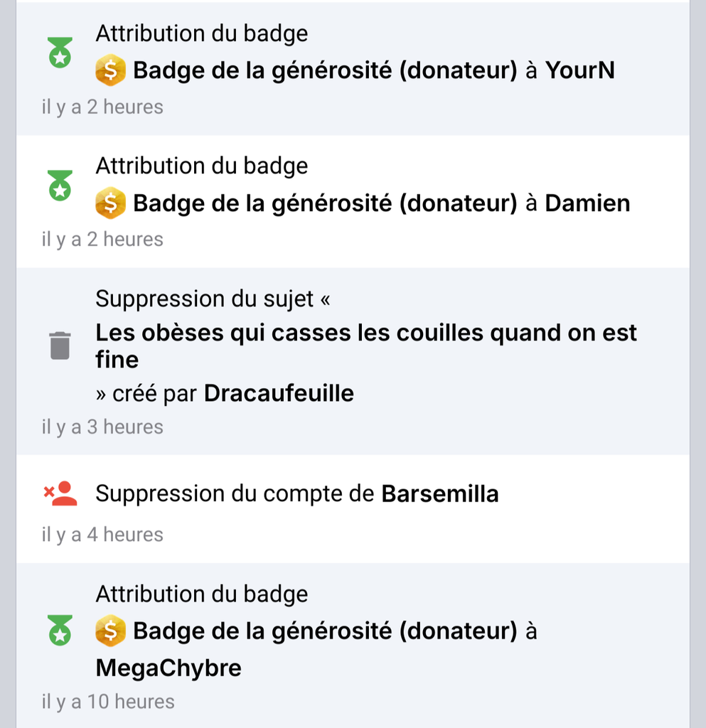Image resolution: width=706 pixels, height=728 pixels.
Task: Click the "il y a 4 heures" timestamp
Action: click(x=102, y=535)
